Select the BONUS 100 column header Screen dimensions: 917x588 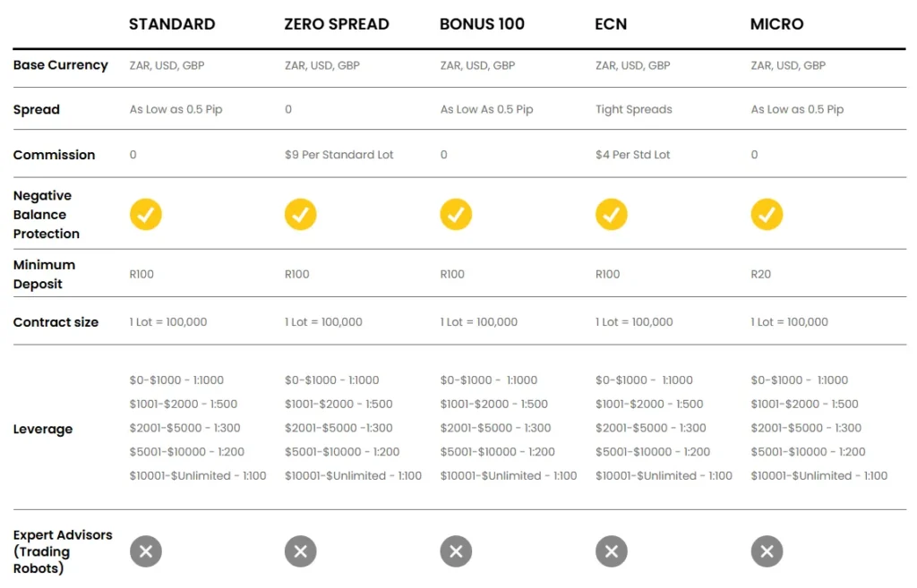click(x=482, y=24)
